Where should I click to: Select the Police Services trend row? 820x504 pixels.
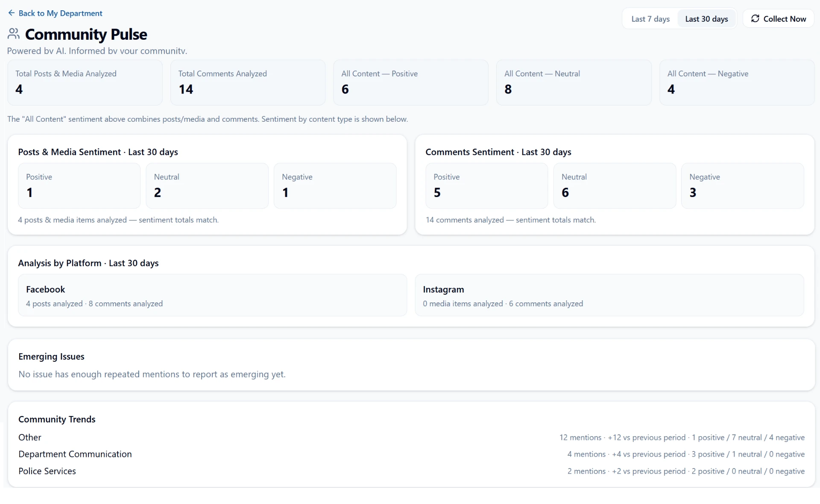click(x=411, y=471)
